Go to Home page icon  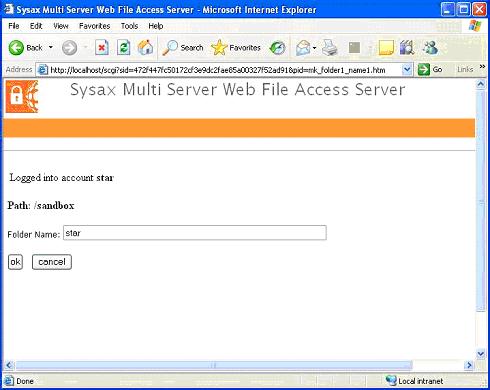[145, 48]
